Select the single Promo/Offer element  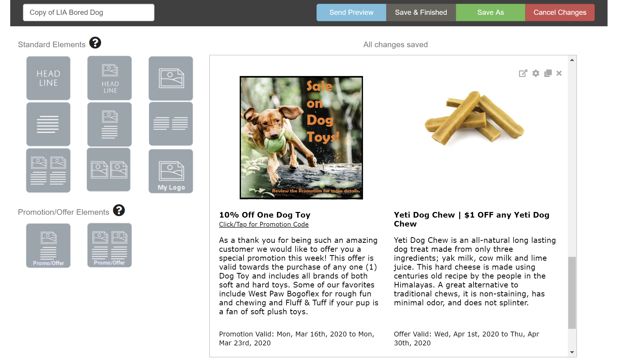tap(48, 245)
